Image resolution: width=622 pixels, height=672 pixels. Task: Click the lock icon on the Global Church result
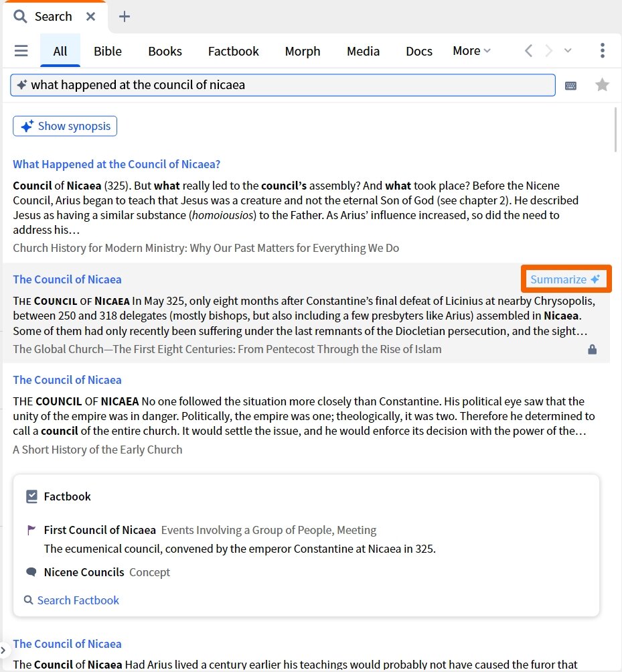coord(592,349)
